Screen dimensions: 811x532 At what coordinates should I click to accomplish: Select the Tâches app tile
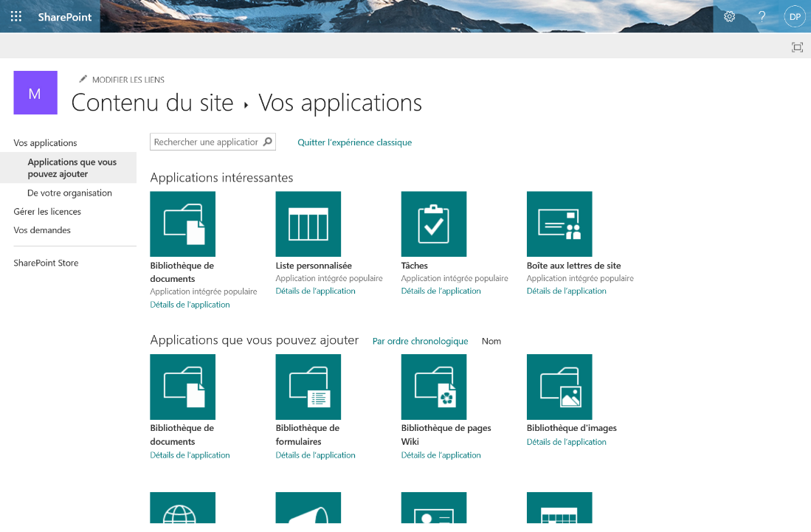click(x=434, y=224)
